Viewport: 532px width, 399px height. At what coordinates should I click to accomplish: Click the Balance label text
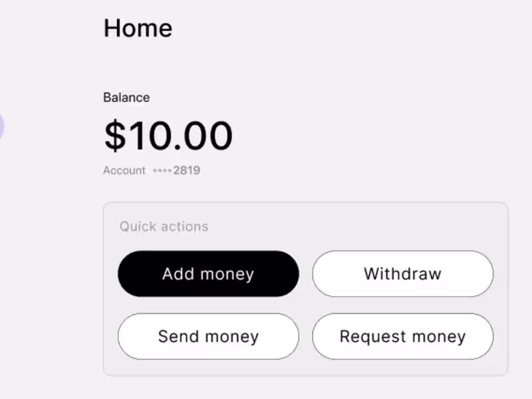tap(126, 97)
